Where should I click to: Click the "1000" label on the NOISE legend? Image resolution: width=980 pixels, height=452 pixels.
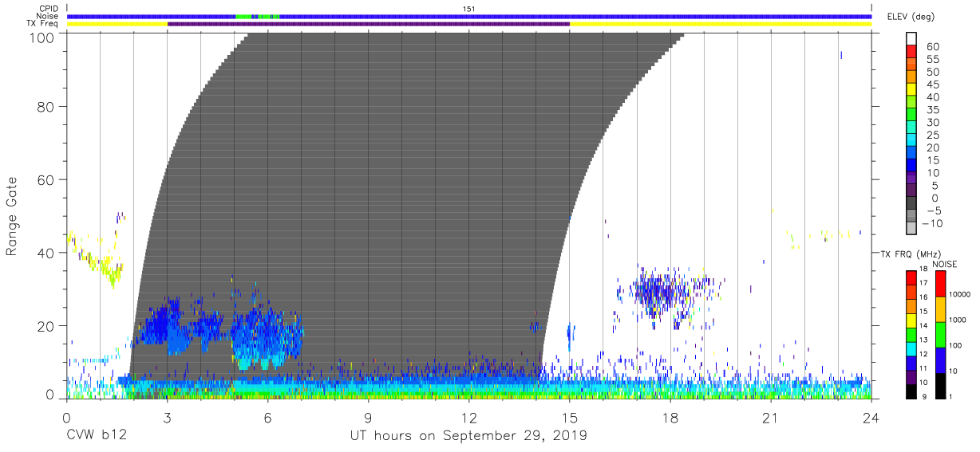(959, 320)
